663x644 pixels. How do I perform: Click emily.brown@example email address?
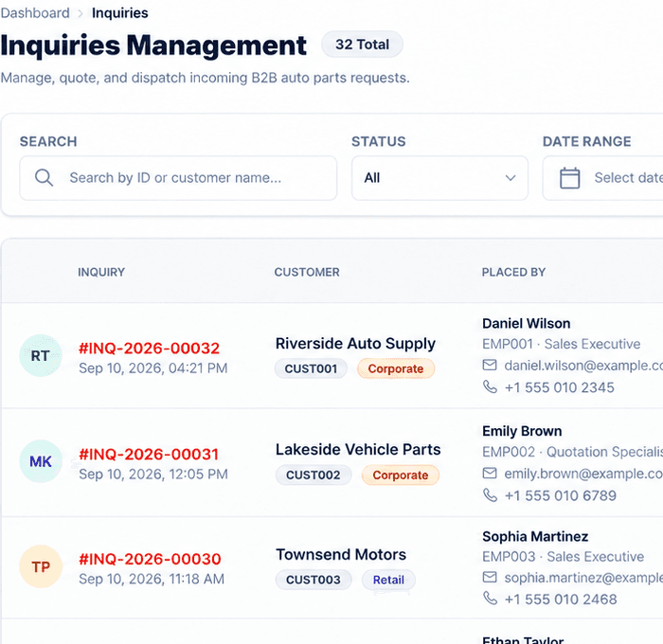(x=583, y=474)
